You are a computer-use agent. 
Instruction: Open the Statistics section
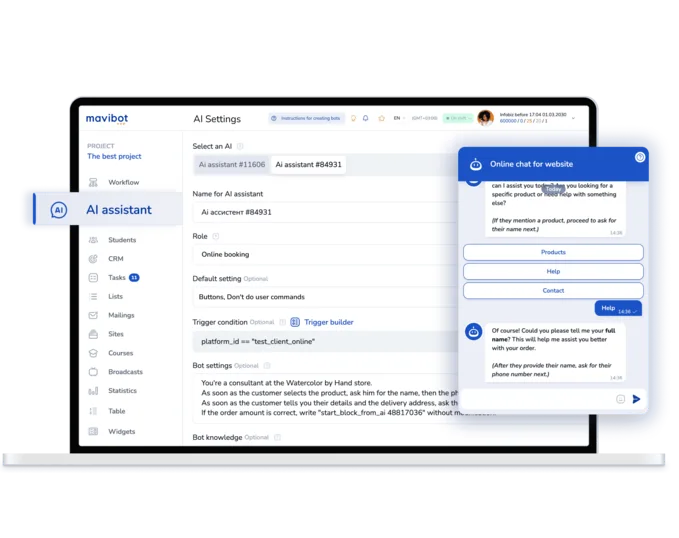[x=122, y=391]
